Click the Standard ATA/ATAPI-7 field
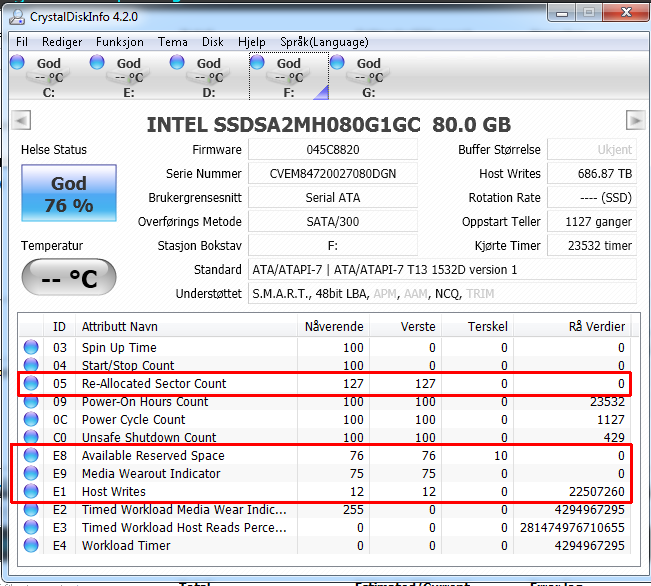The width and height of the screenshot is (651, 586). pos(442,270)
